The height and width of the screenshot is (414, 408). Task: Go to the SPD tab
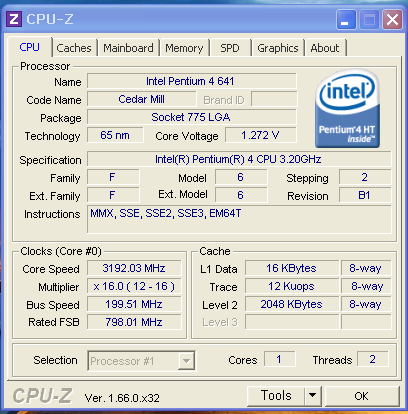230,48
